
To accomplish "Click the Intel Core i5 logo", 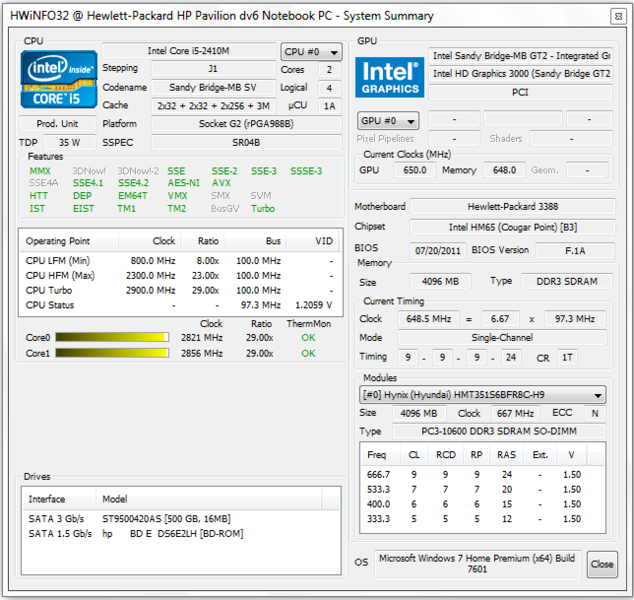I will pyautogui.click(x=59, y=79).
